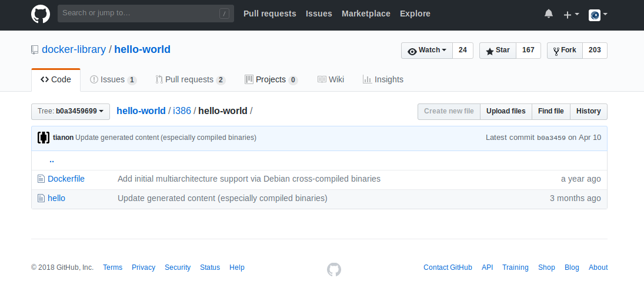Navigate to parent directory via '..' link

pos(52,160)
